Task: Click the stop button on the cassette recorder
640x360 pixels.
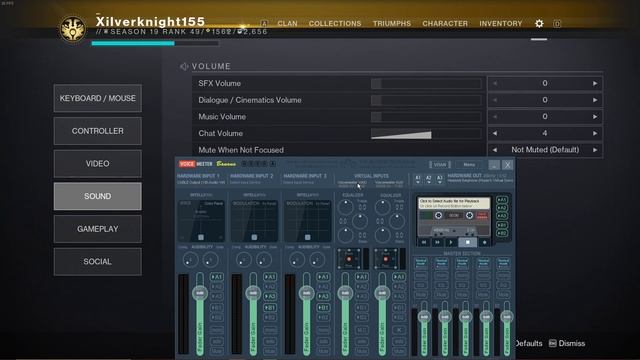Action: click(467, 242)
